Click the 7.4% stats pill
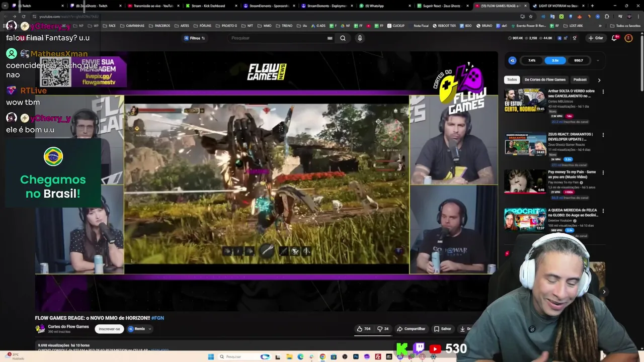Viewport: 644px width, 362px height. pos(532,60)
